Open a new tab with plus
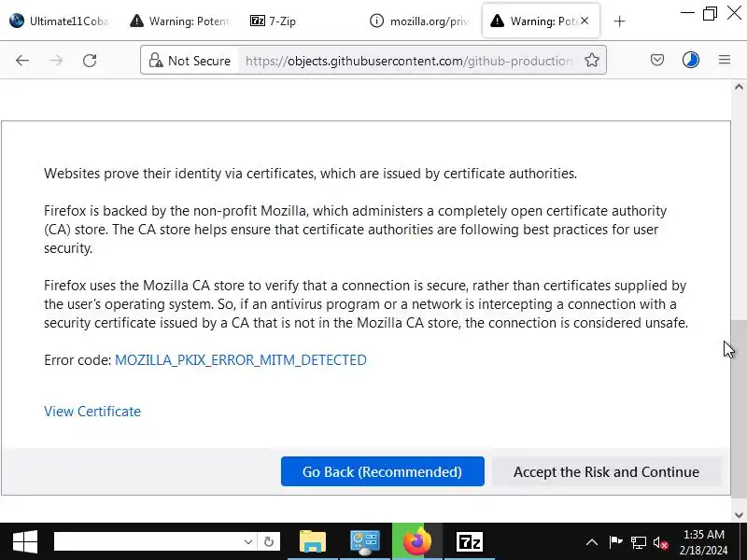The height and width of the screenshot is (560, 747). pyautogui.click(x=619, y=21)
